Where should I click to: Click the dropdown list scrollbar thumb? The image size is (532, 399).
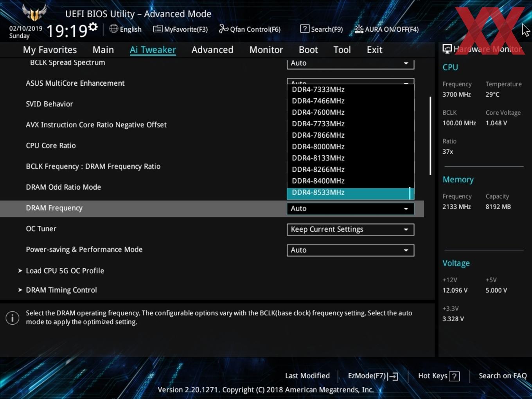410,193
